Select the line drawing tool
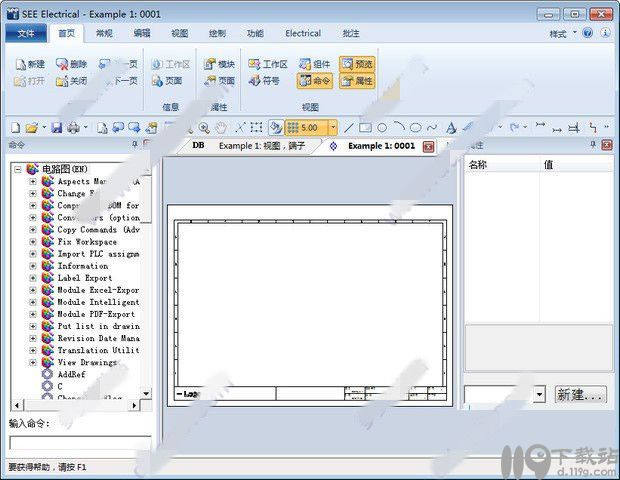This screenshot has height=480, width=620. pyautogui.click(x=348, y=127)
